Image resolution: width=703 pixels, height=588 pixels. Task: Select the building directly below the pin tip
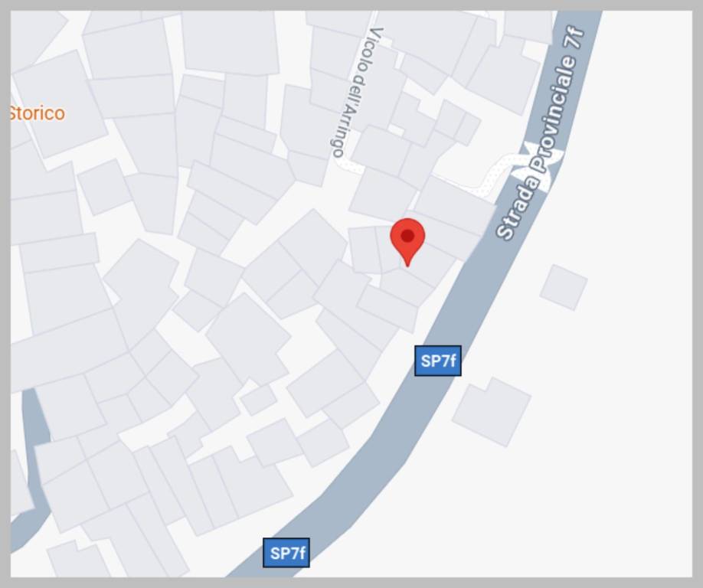[407, 287]
